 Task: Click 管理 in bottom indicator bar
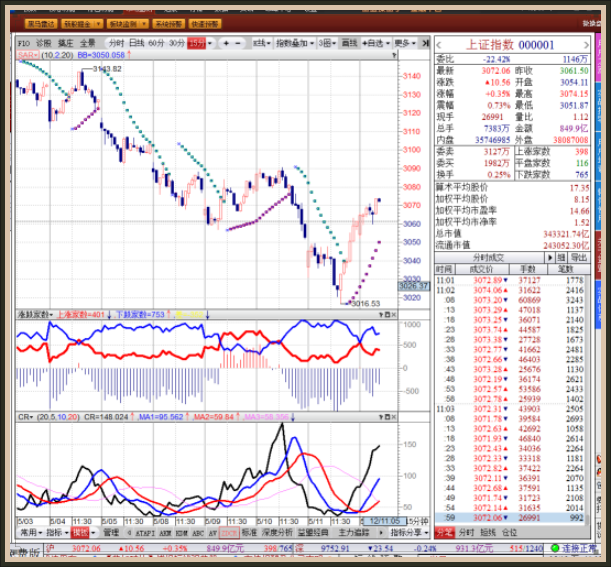[x=111, y=532]
